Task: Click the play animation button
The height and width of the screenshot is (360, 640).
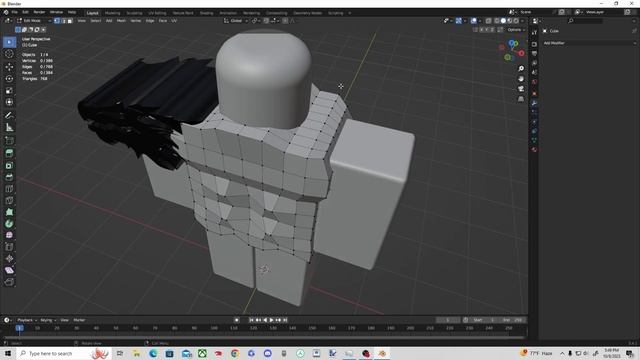Action: (271, 320)
